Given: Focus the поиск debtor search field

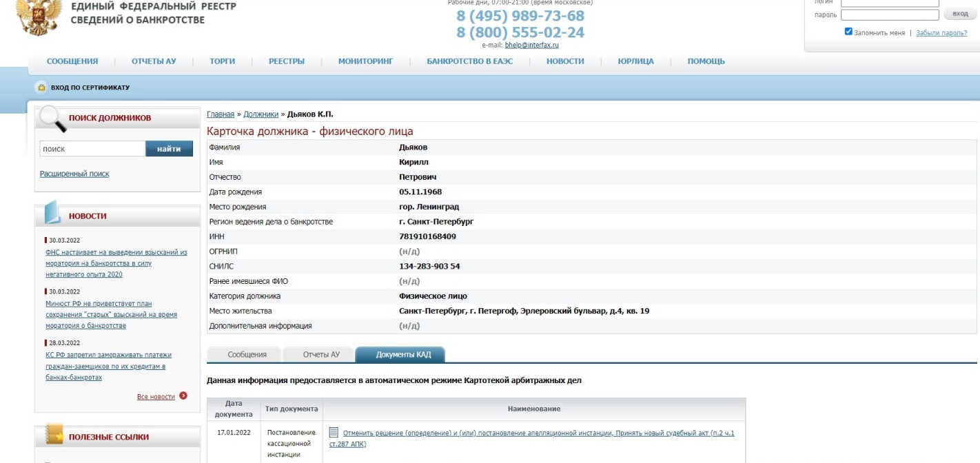Looking at the screenshot, I should (92, 149).
